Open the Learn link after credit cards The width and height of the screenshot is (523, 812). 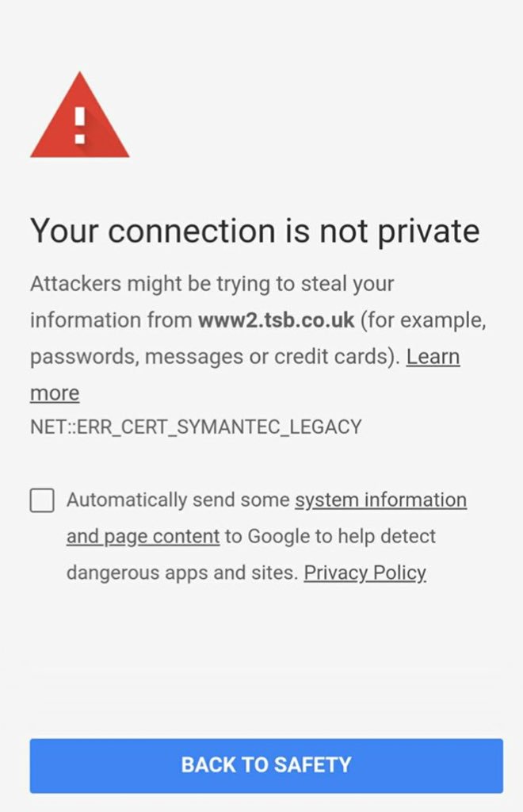(x=433, y=357)
